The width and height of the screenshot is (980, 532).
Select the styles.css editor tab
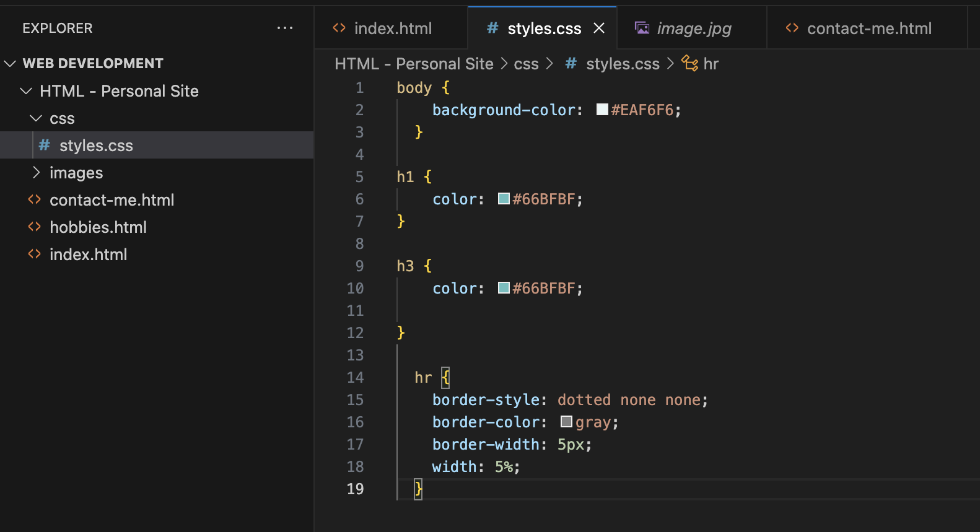tap(543, 28)
